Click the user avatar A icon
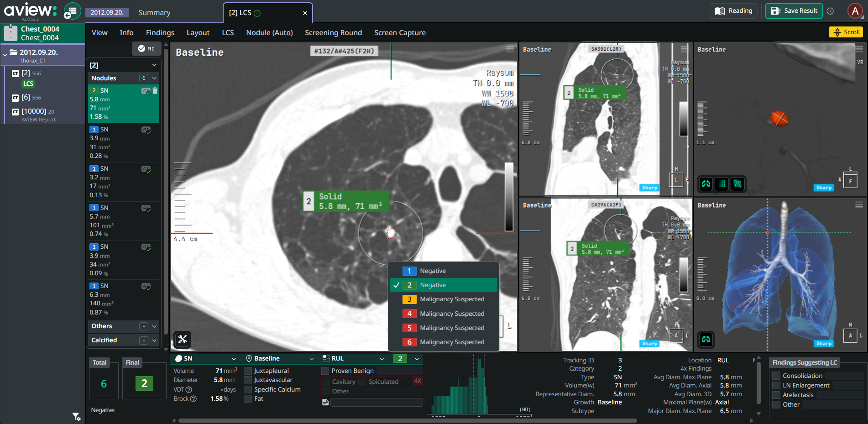This screenshot has width=868, height=424. click(855, 11)
